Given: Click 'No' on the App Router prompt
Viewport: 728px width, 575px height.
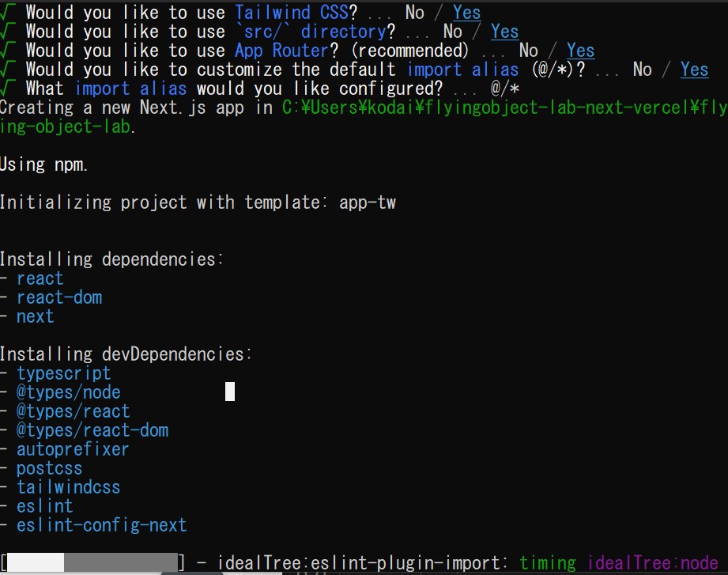Looking at the screenshot, I should [528, 51].
